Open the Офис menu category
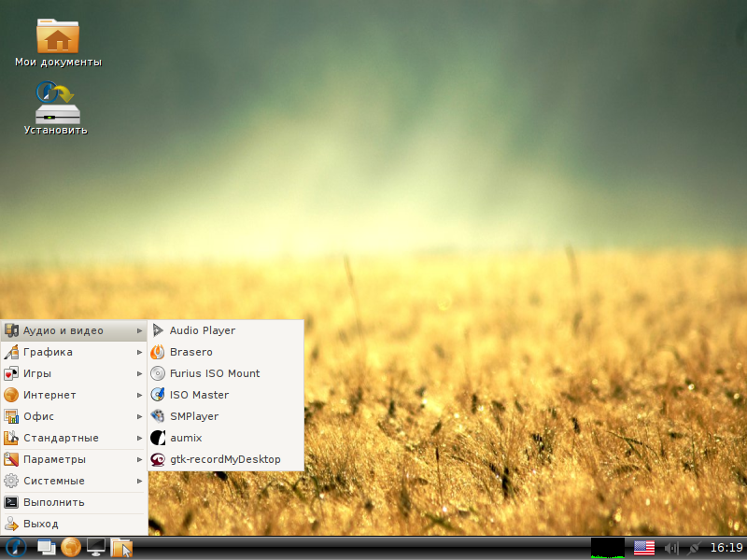 click(x=74, y=416)
